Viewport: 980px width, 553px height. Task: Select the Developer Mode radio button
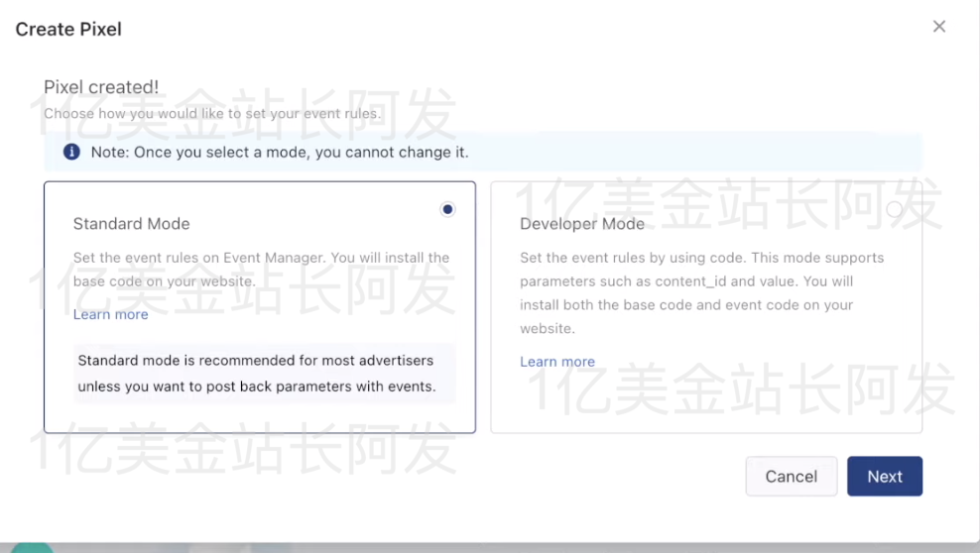(x=894, y=209)
